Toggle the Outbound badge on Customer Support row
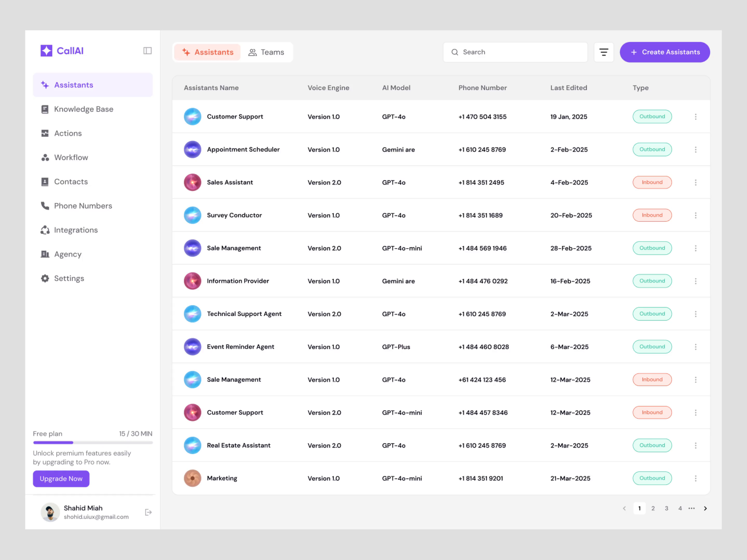Image resolution: width=747 pixels, height=560 pixels. point(652,116)
